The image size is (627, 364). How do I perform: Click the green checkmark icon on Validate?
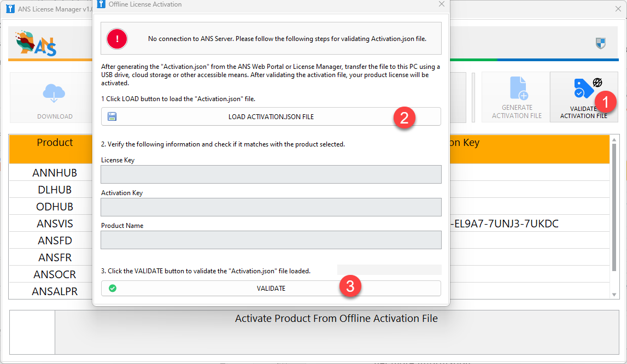(113, 288)
